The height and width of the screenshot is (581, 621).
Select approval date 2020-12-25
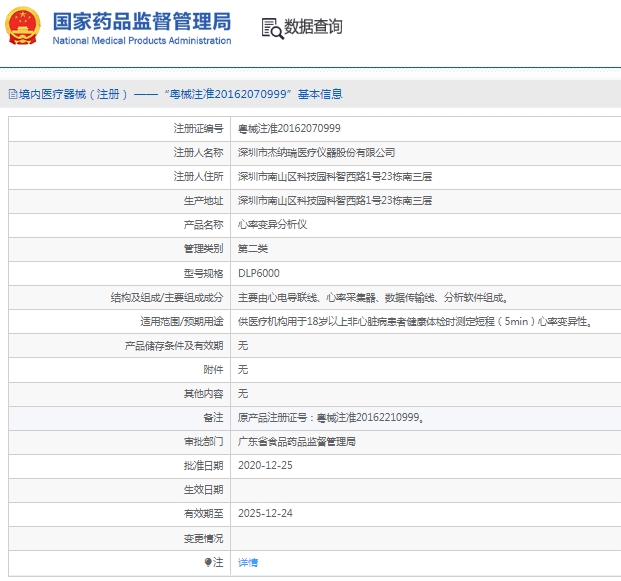tap(265, 465)
